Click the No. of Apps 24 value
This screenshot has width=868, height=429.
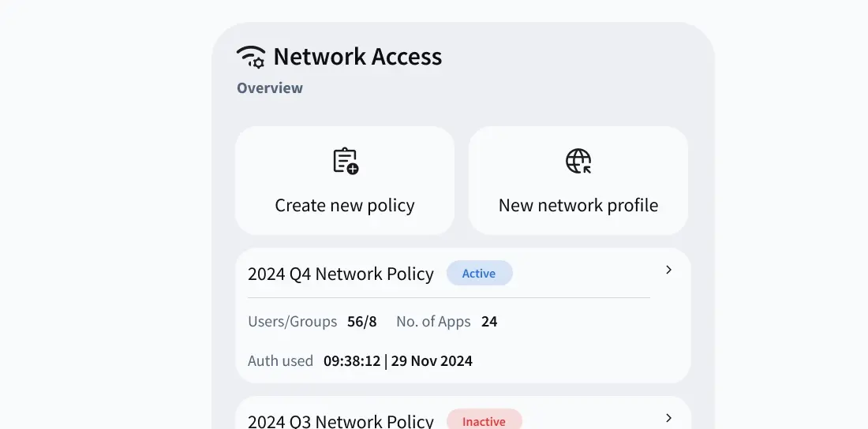click(489, 322)
